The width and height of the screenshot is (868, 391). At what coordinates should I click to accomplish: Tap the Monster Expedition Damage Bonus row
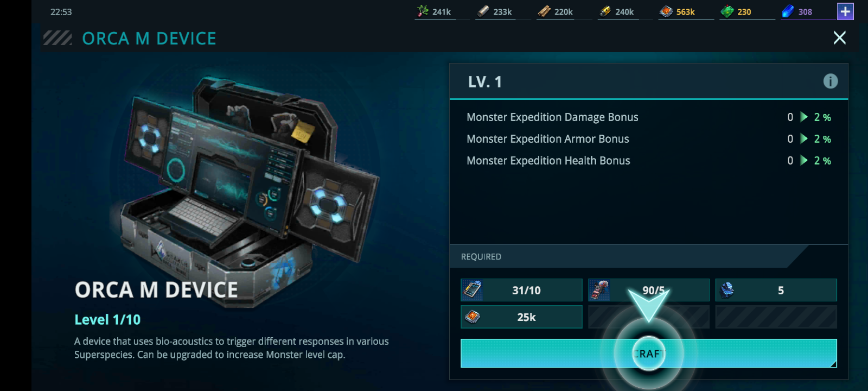pyautogui.click(x=649, y=117)
